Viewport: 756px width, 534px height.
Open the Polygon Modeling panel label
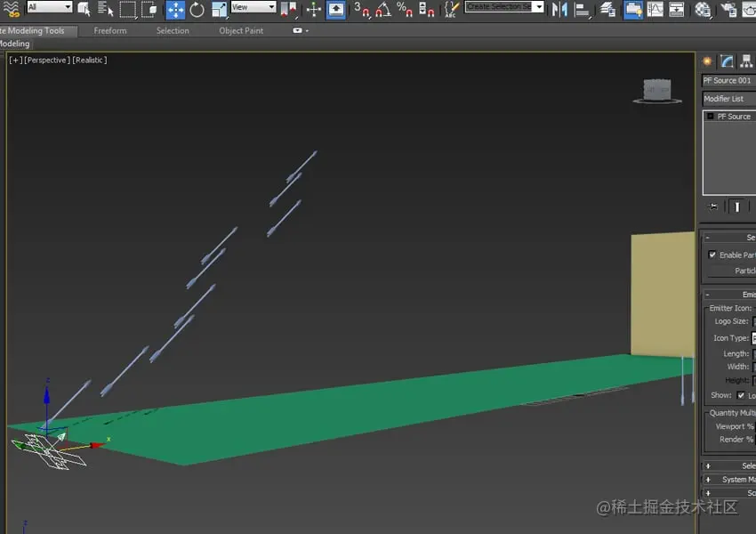click(15, 44)
